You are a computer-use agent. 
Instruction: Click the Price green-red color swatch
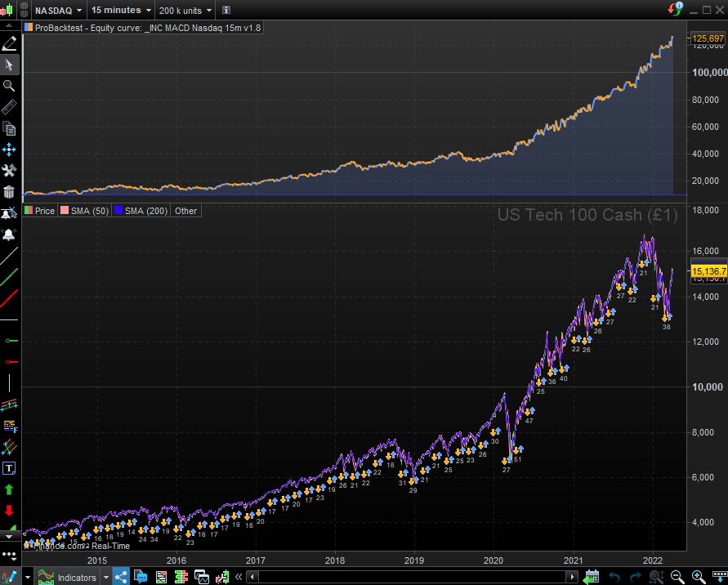pyautogui.click(x=29, y=210)
